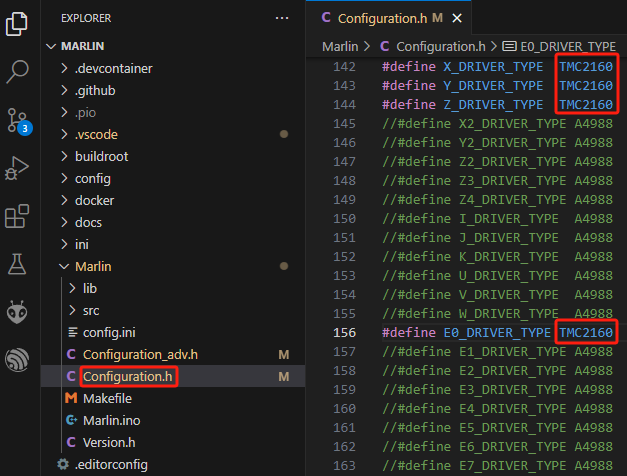Open the Extensions view icon
Image resolution: width=627 pixels, height=476 pixels.
[x=18, y=216]
